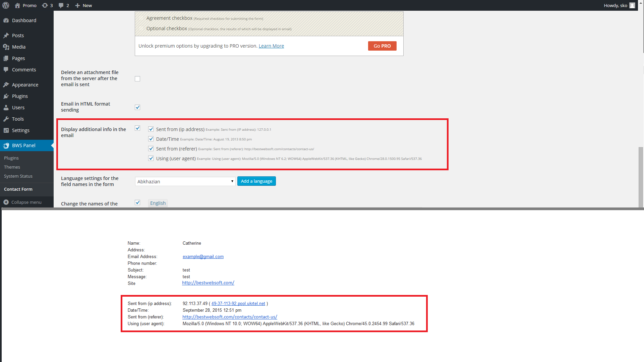Click the Users person icon

tap(6, 108)
